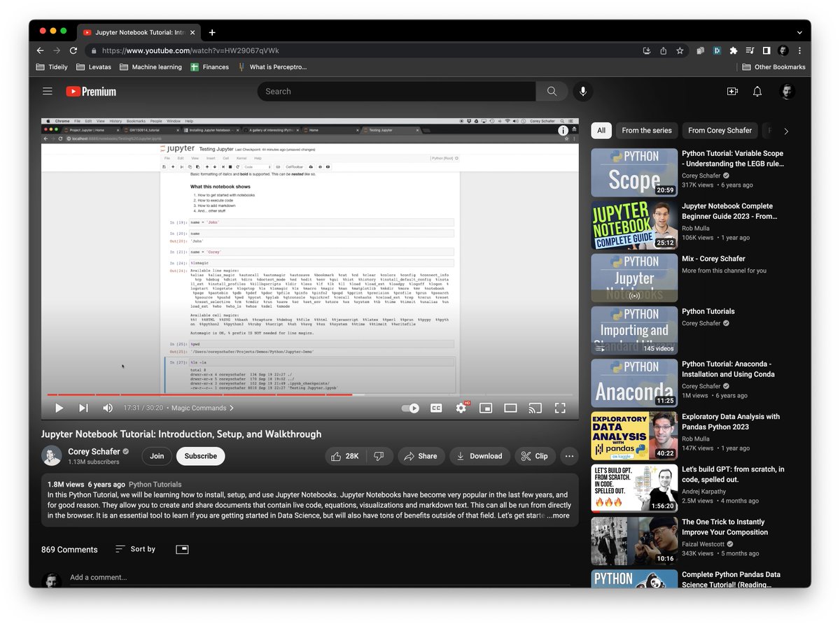Open Let's build GPT video thumbnail
Image resolution: width=840 pixels, height=626 pixels.
coord(634,488)
